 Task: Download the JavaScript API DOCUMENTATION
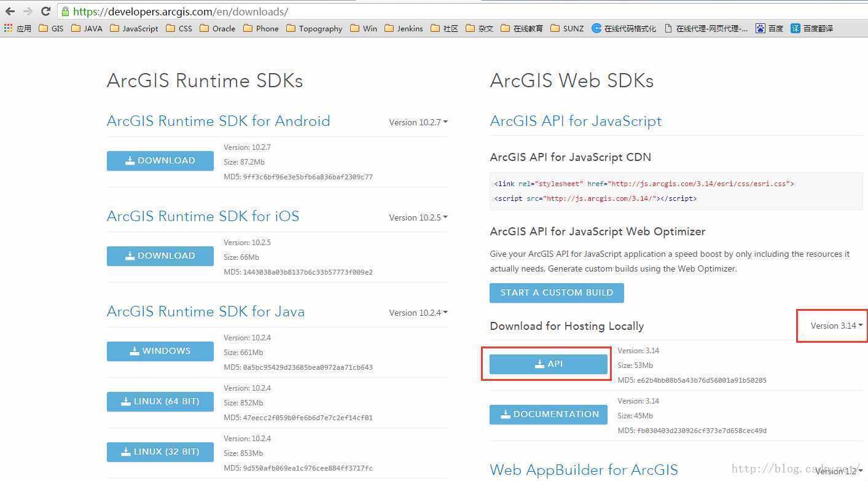point(549,415)
